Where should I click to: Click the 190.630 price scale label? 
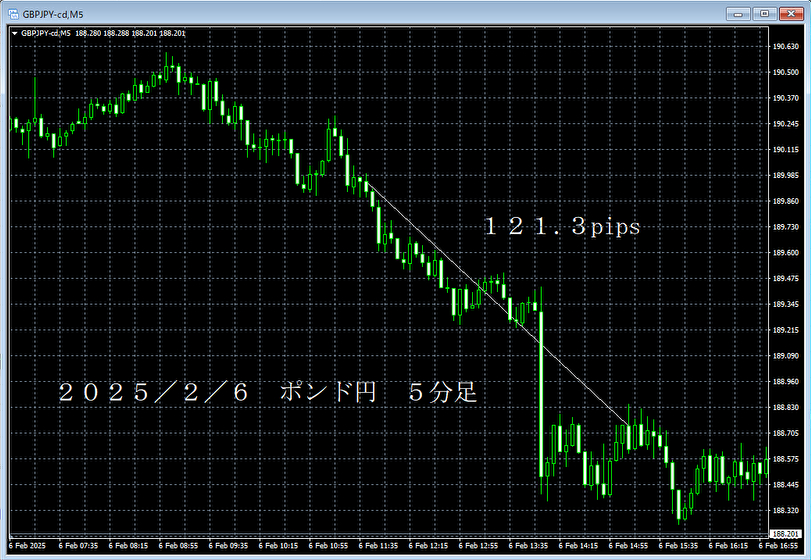point(785,47)
